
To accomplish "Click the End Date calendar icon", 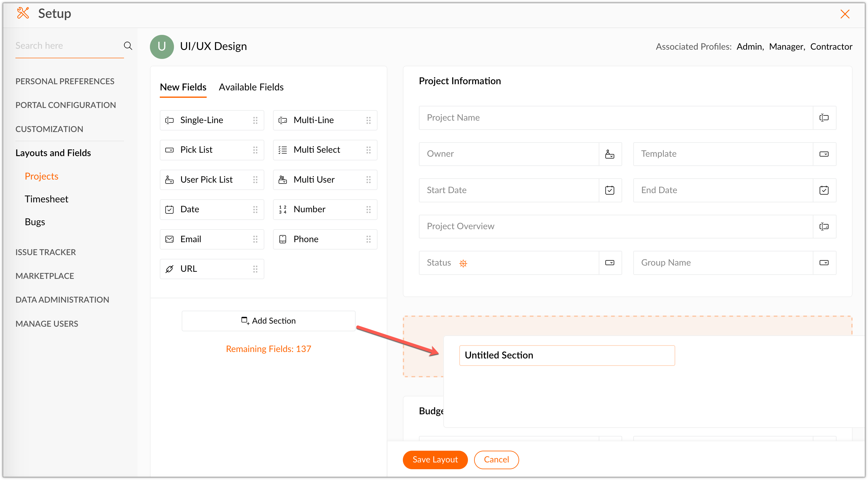I will point(824,190).
